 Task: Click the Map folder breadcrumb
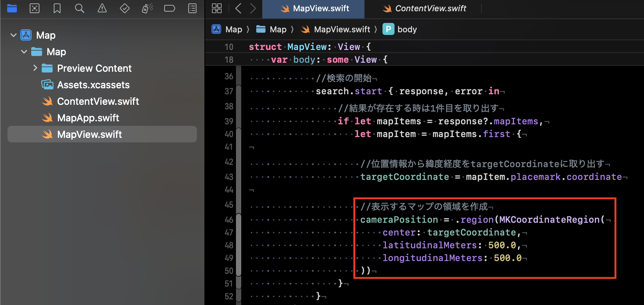pyautogui.click(x=271, y=29)
